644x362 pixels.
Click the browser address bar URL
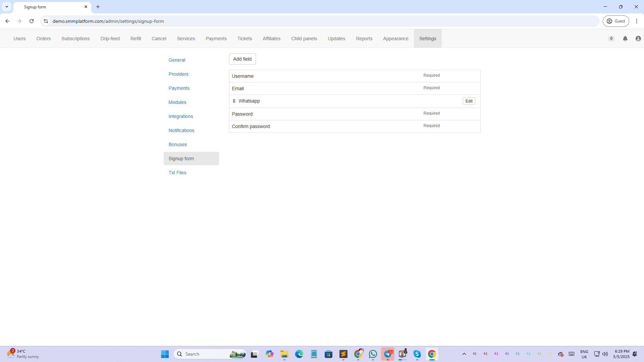[108, 21]
